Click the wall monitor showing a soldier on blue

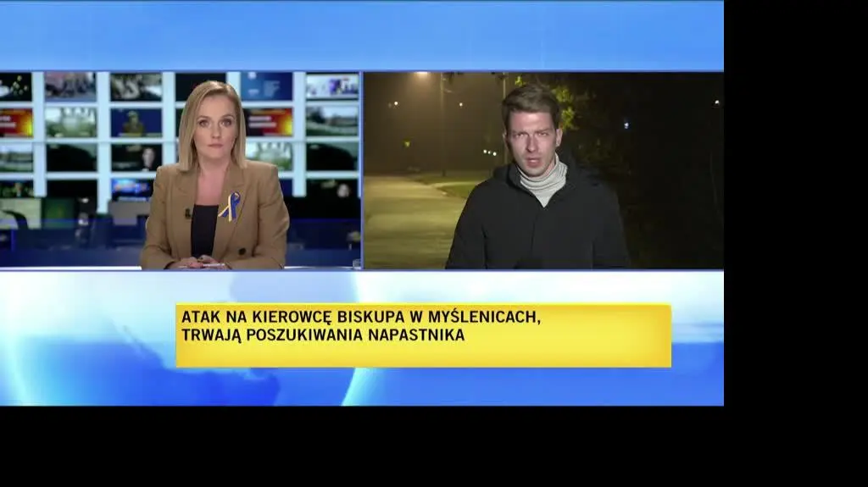[136, 122]
